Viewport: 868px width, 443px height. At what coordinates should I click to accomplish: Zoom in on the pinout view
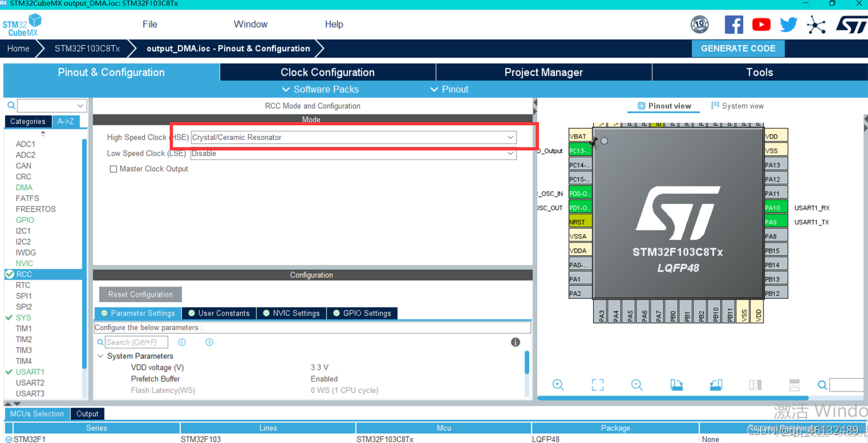point(558,385)
